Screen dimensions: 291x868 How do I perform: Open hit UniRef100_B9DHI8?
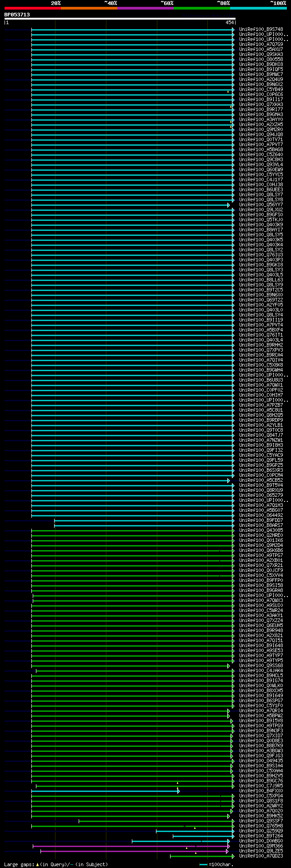261,64
